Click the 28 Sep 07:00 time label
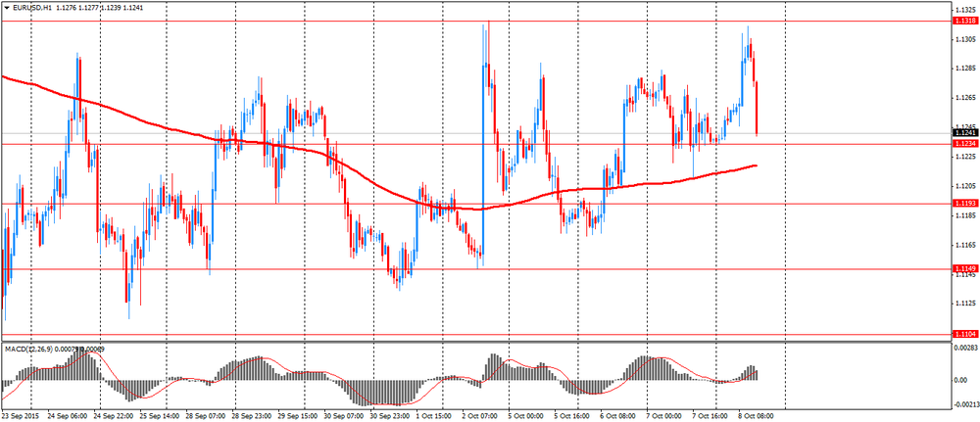 [207, 414]
